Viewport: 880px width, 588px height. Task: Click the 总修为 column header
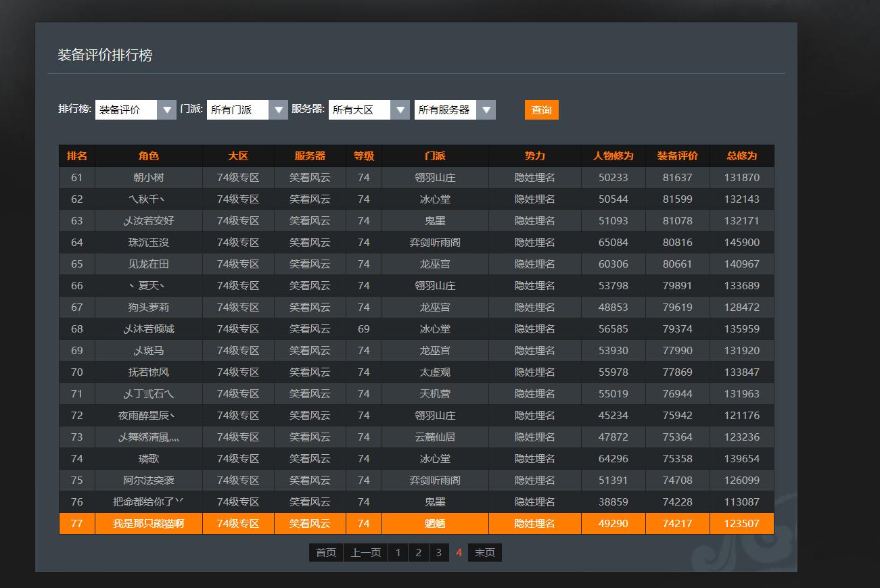(x=742, y=156)
